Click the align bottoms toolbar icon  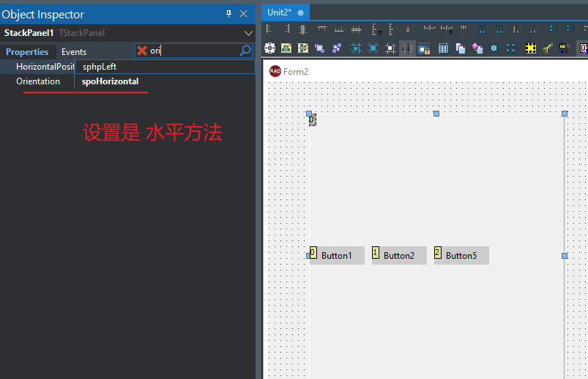tap(339, 29)
